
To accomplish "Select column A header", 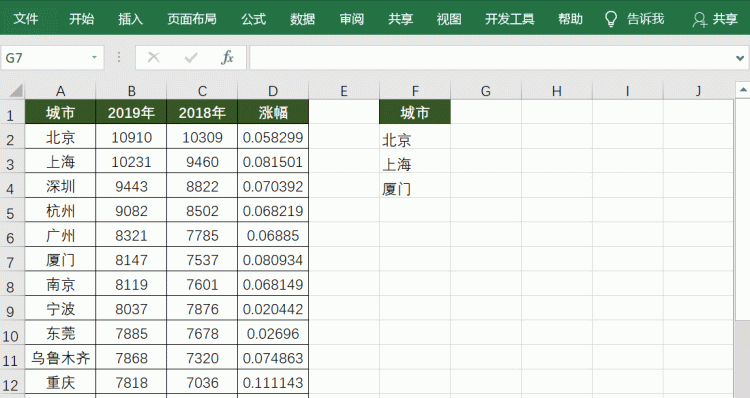I will click(x=60, y=91).
